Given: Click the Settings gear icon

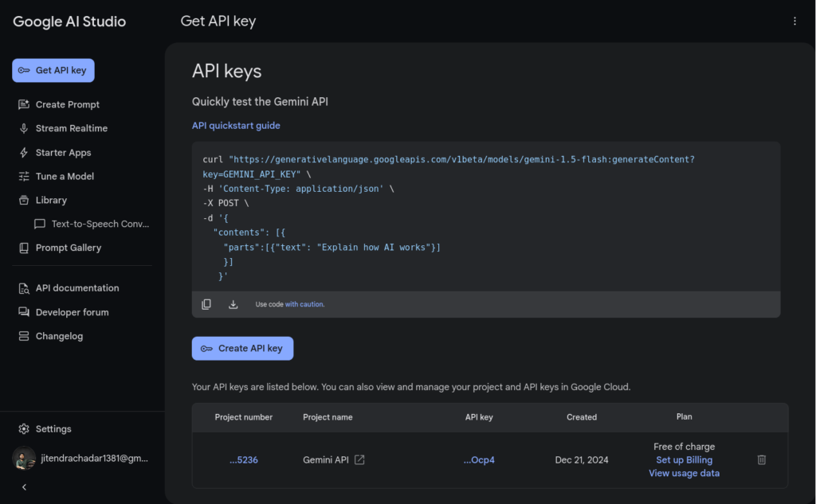Looking at the screenshot, I should (24, 429).
